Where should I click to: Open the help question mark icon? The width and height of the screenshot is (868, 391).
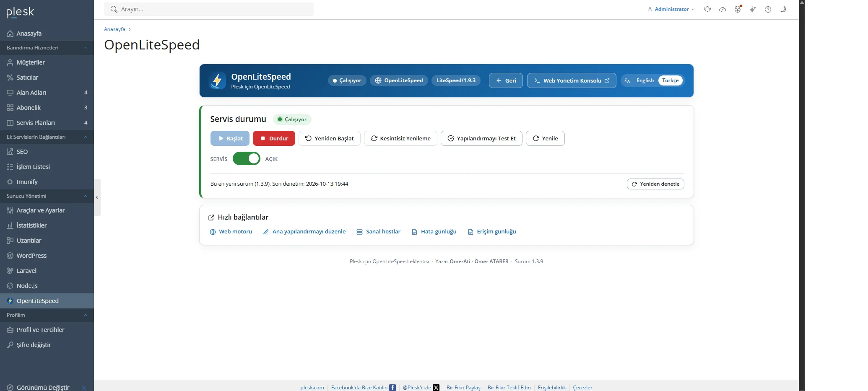click(768, 9)
